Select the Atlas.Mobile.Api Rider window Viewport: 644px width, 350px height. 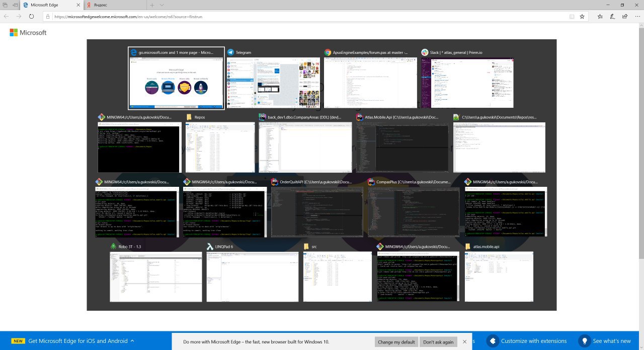(402, 143)
